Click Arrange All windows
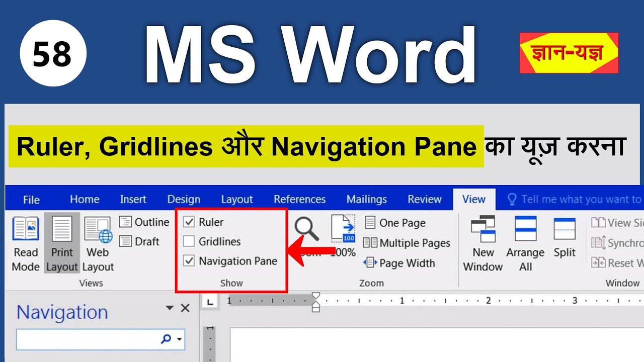 click(526, 244)
